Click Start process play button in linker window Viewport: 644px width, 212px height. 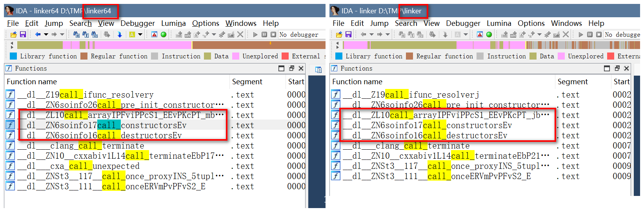581,35
